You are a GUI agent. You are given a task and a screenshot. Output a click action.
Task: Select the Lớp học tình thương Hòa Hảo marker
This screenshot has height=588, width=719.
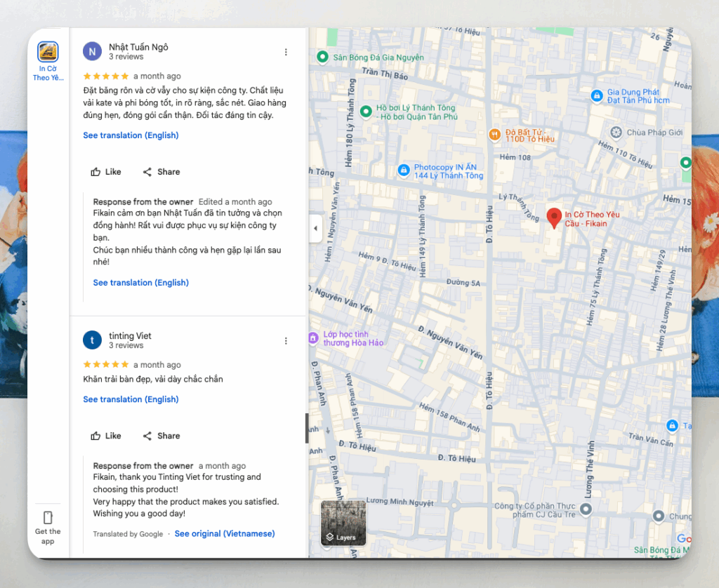313,338
